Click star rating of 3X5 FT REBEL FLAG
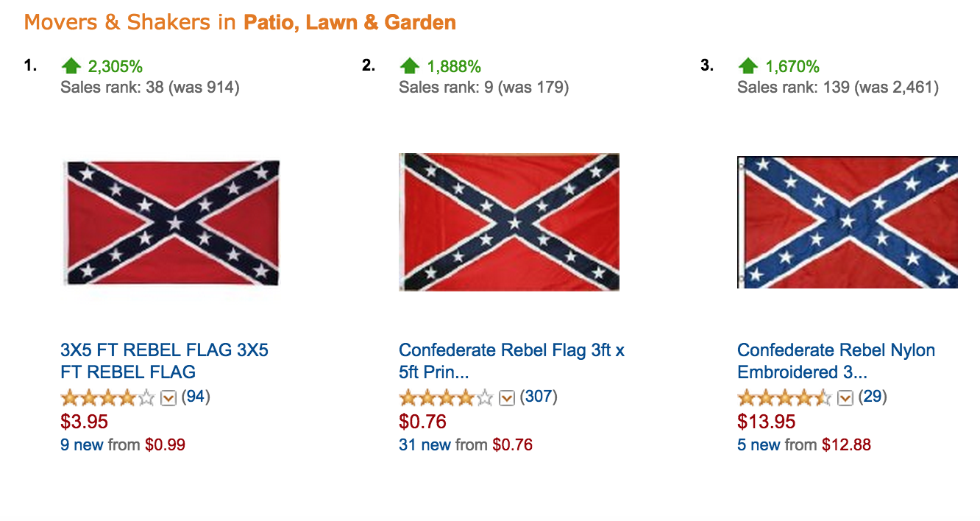The width and height of the screenshot is (980, 521). pyautogui.click(x=108, y=398)
